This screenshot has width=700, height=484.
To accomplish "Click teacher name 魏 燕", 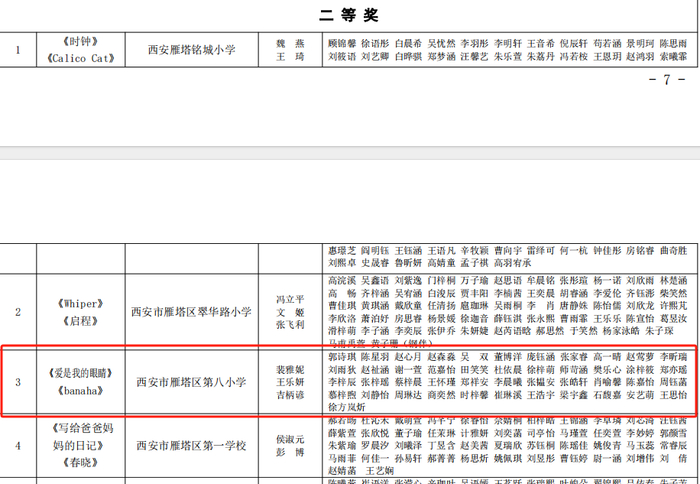I will tap(290, 43).
